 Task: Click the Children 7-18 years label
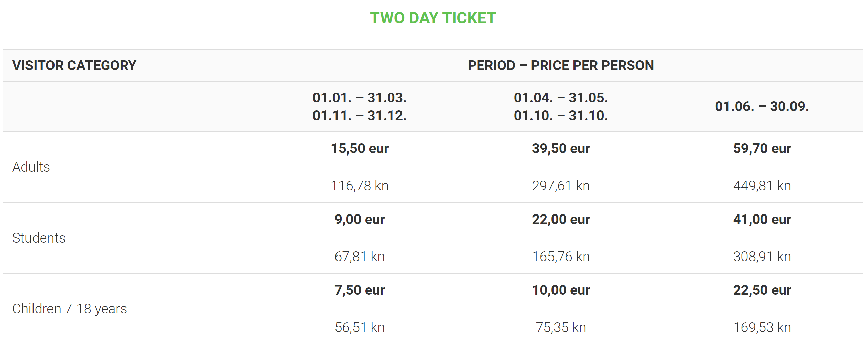pyautogui.click(x=69, y=309)
